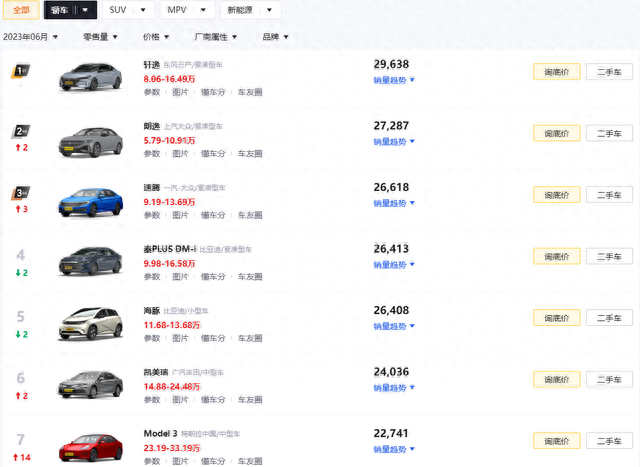Click 询底价 for 速腾

pos(556,195)
